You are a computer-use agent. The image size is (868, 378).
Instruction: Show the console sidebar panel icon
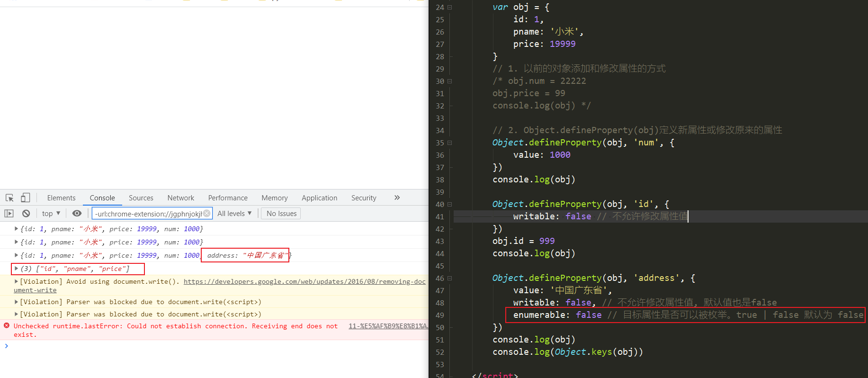tap(9, 214)
